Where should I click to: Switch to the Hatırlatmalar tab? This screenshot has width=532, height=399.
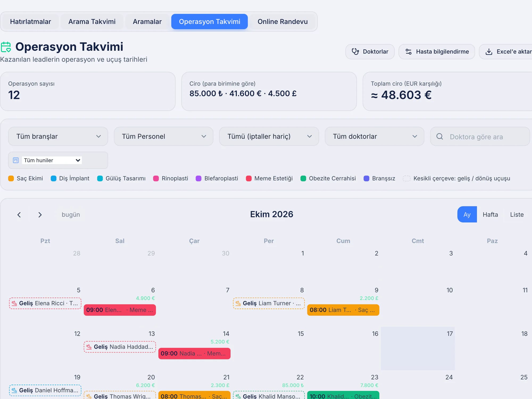coord(30,22)
